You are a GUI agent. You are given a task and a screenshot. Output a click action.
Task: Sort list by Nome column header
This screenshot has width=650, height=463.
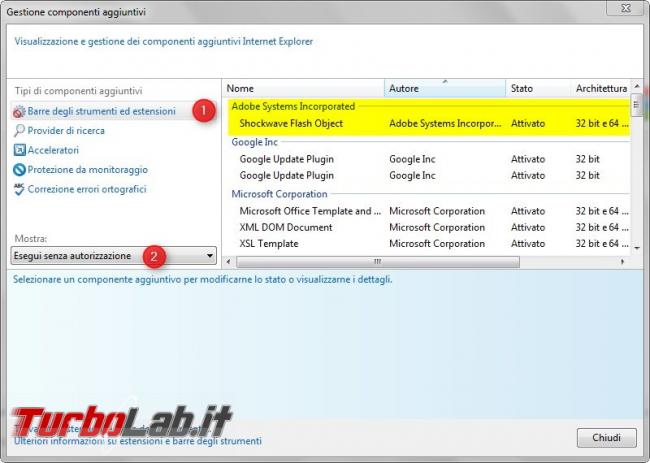[x=304, y=88]
